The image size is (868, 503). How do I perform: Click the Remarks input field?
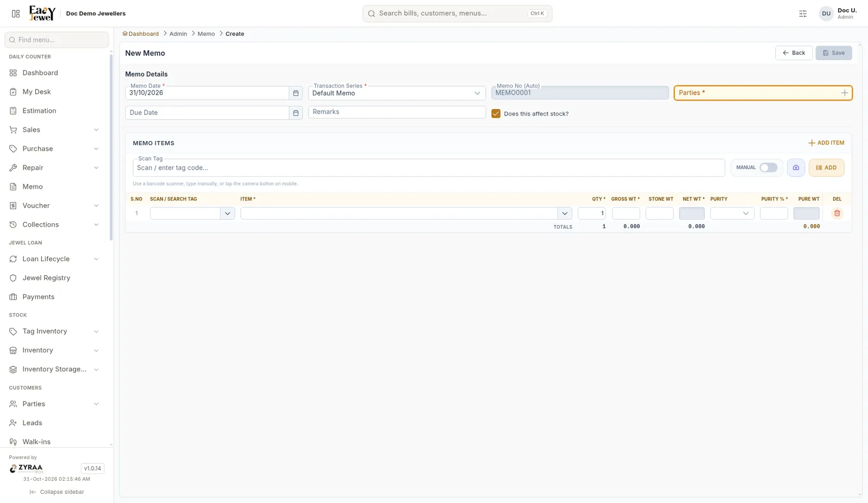(397, 112)
